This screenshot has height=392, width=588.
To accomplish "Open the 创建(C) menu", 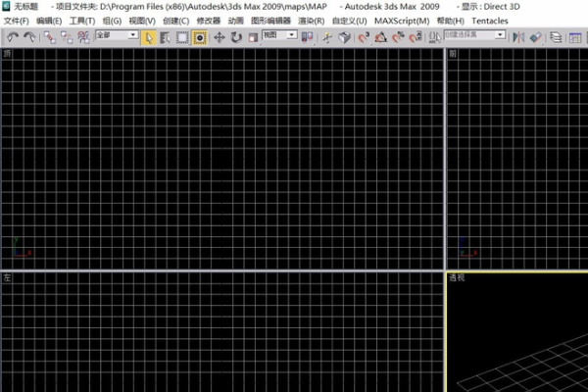I will pyautogui.click(x=175, y=21).
